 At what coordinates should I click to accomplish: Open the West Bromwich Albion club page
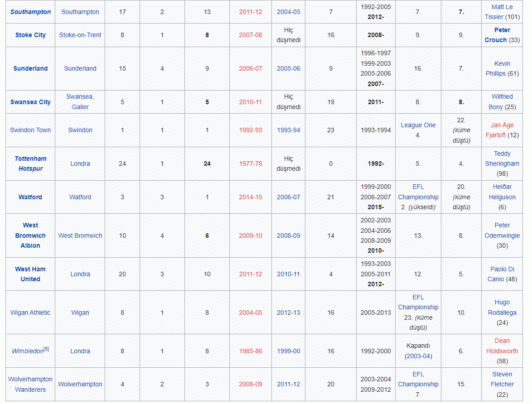(x=30, y=236)
